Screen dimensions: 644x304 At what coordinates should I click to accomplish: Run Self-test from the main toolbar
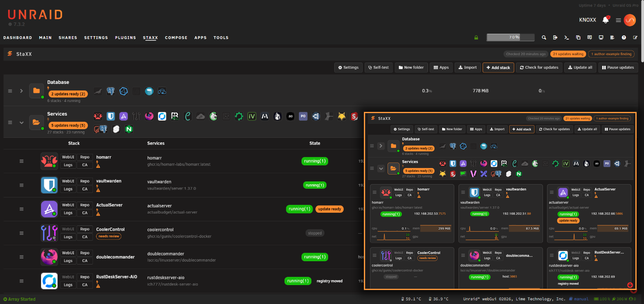pos(379,67)
